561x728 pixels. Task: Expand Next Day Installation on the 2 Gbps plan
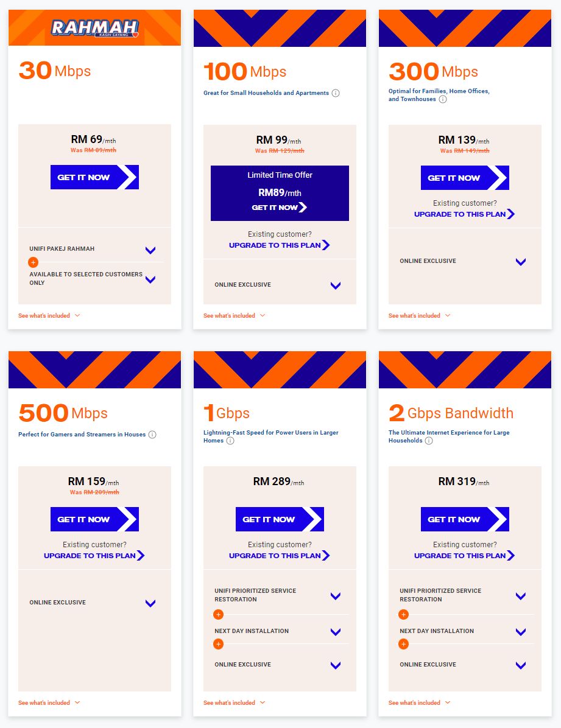click(521, 632)
